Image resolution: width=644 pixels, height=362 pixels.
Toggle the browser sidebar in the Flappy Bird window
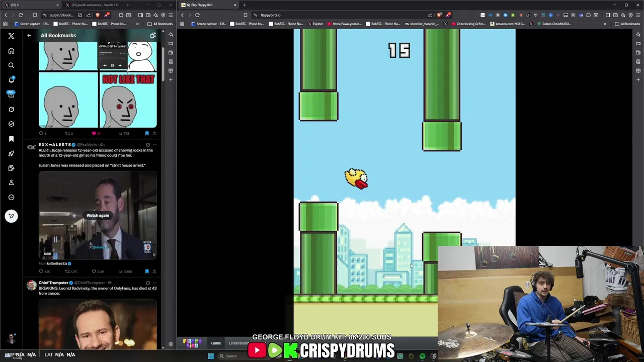pos(608,15)
